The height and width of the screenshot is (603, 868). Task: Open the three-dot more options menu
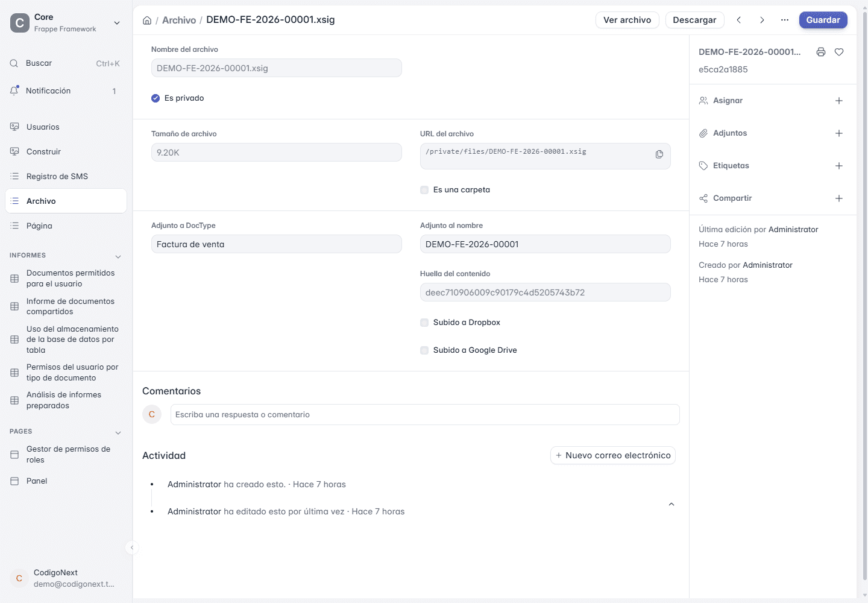point(785,20)
